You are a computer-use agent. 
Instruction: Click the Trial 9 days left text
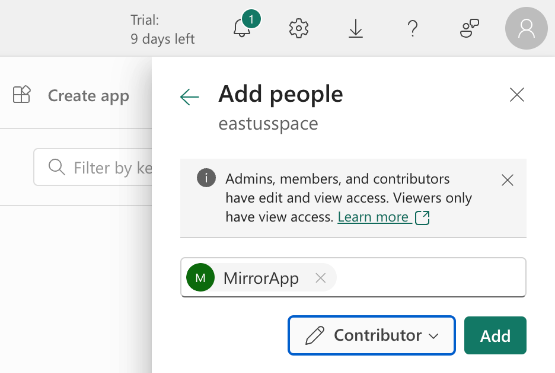point(162,29)
